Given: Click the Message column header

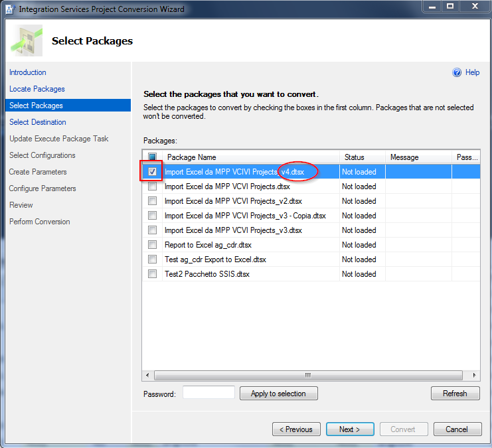Looking at the screenshot, I should coord(419,157).
